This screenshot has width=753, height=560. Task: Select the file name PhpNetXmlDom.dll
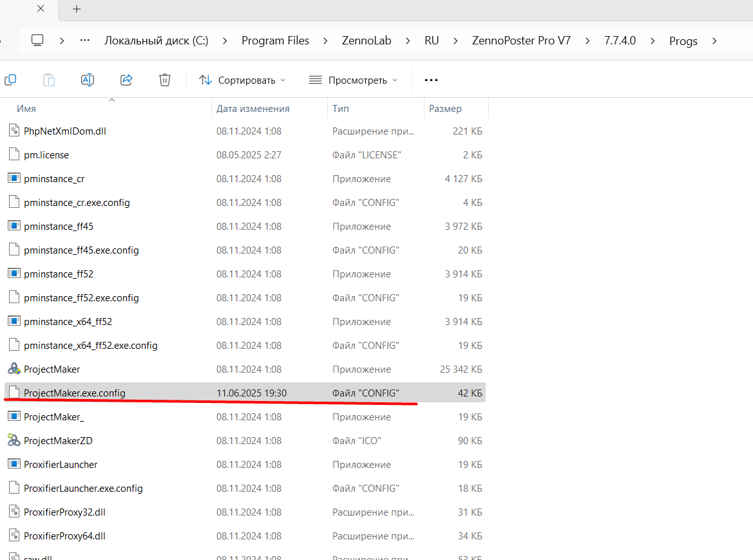pyautogui.click(x=65, y=131)
